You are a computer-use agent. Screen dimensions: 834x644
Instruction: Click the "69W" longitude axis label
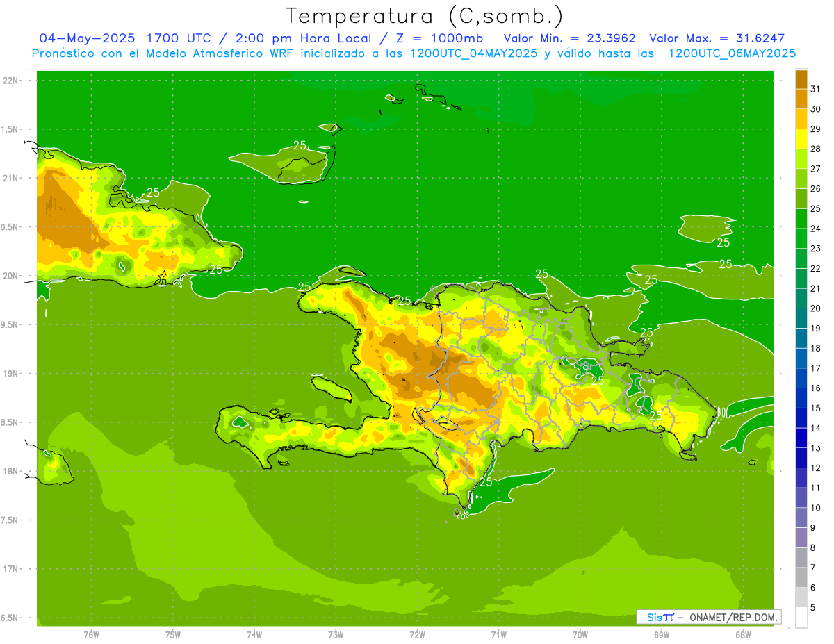coord(662,635)
